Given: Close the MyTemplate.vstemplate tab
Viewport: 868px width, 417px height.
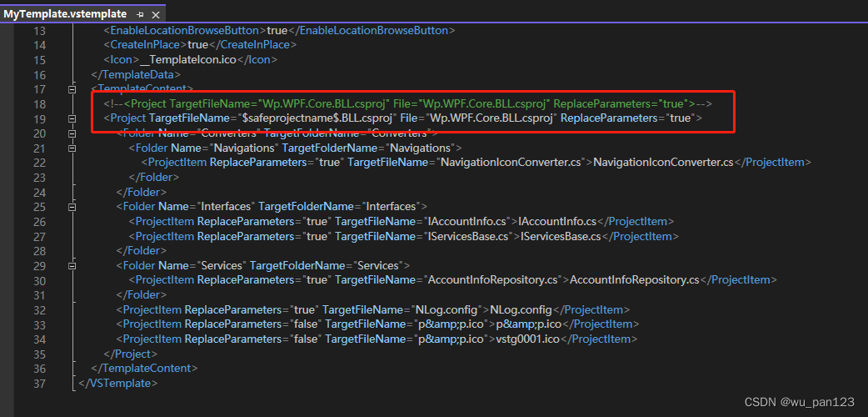Looking at the screenshot, I should pos(154,15).
